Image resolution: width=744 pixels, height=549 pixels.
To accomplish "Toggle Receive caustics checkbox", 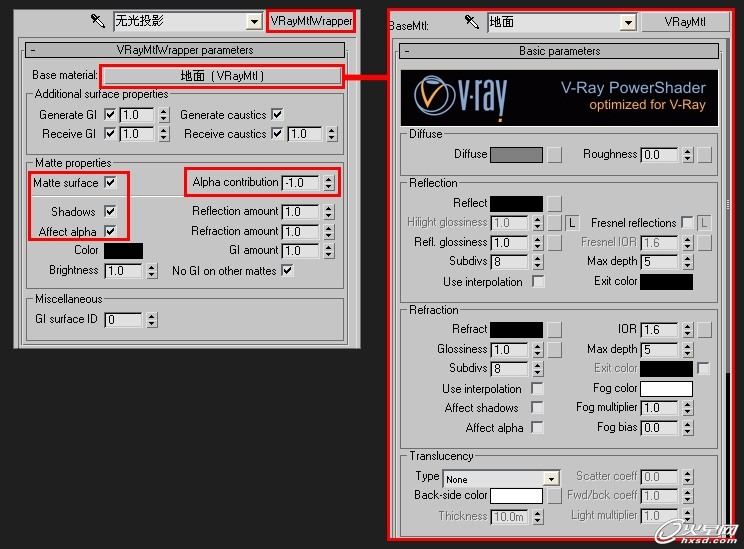I will coord(277,133).
